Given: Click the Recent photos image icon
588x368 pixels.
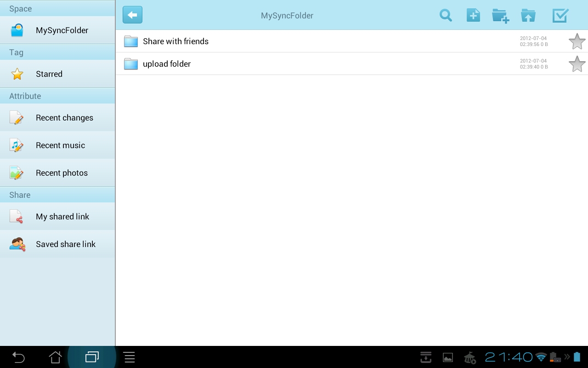Looking at the screenshot, I should tap(17, 173).
